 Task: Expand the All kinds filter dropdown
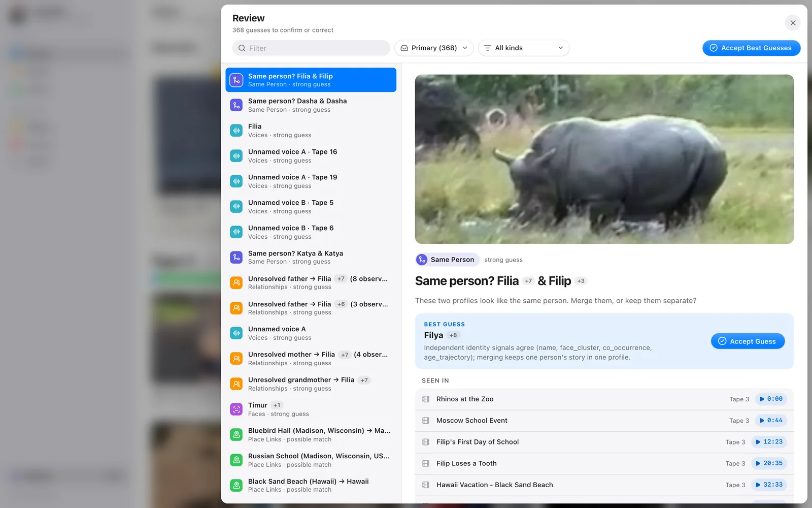coord(524,48)
